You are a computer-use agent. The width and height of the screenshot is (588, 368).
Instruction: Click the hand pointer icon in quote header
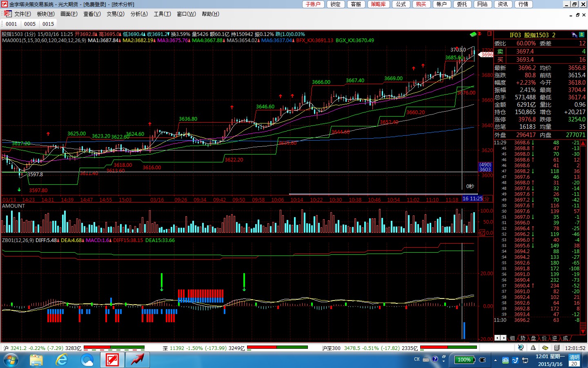(575, 35)
